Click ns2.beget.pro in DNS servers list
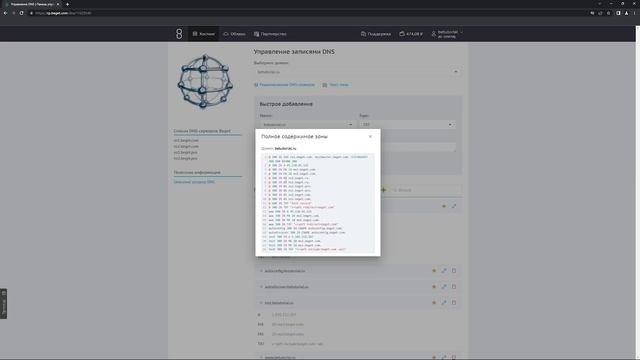Image resolution: width=640 pixels, height=360 pixels. pos(185,158)
